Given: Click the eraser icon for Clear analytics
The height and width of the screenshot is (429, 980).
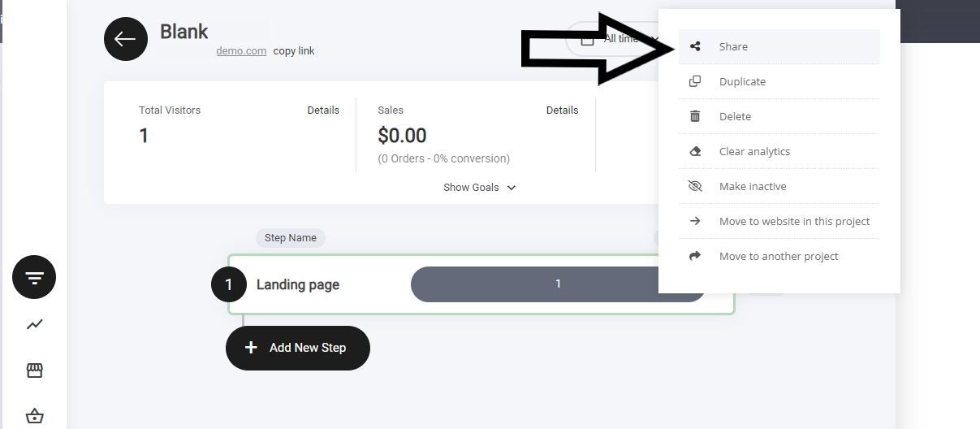Looking at the screenshot, I should (x=695, y=151).
